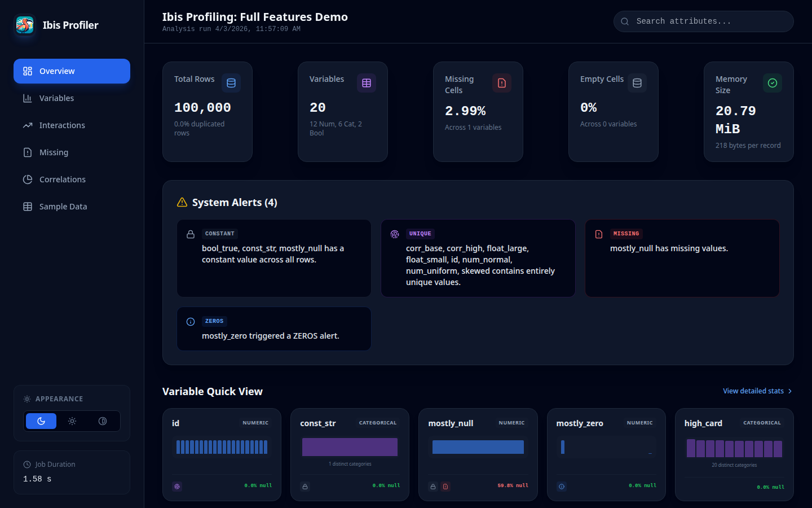The height and width of the screenshot is (508, 812).
Task: Open detailed stats with the chevron link
Action: click(x=757, y=391)
